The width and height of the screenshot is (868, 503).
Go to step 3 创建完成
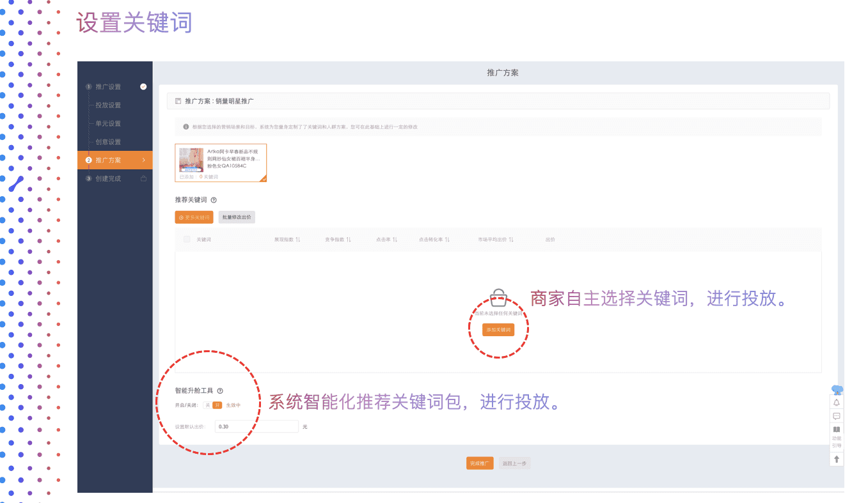pos(108,178)
